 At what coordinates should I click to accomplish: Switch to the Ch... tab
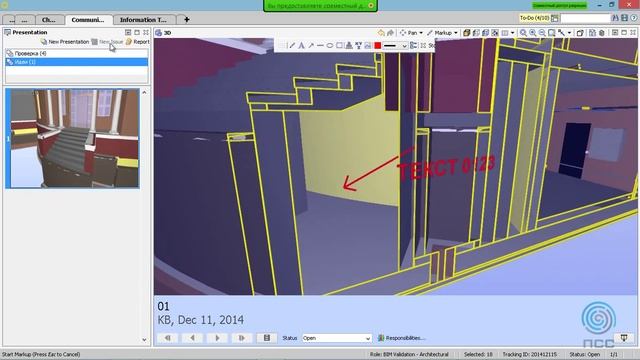pos(49,20)
